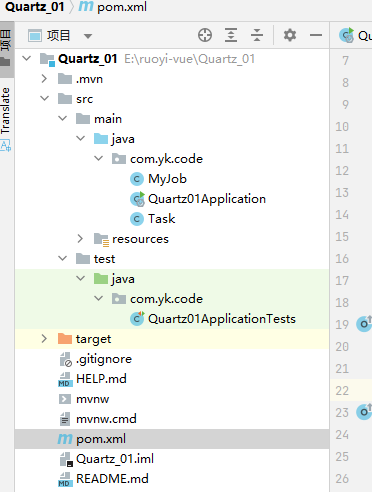Select the Task class
372x492 pixels.
[x=161, y=219]
